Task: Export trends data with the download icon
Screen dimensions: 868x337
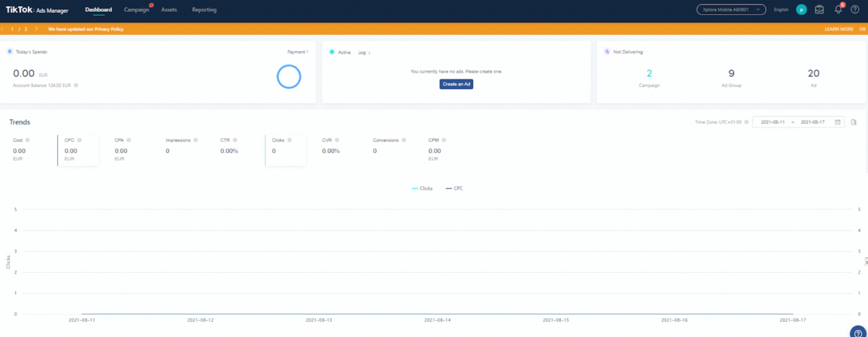Action: click(854, 122)
